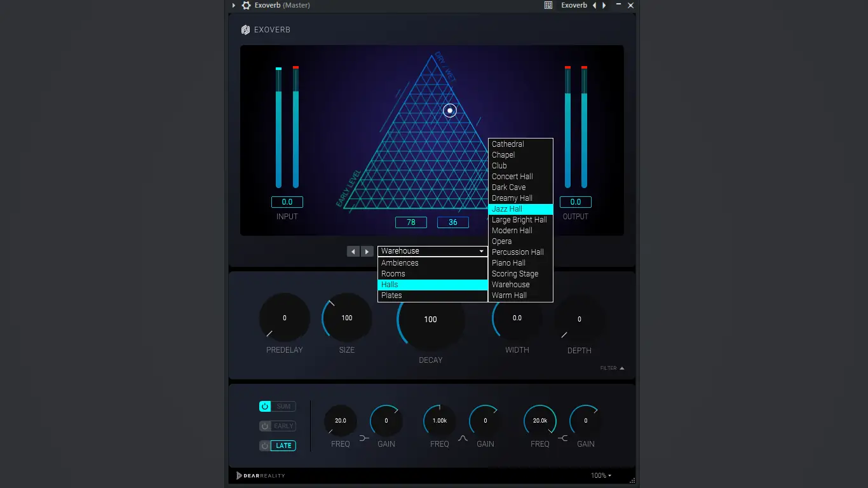Screen dimensions: 868x488
Task: Click the 20.0 low-shelf FREQ knob
Action: (x=341, y=421)
